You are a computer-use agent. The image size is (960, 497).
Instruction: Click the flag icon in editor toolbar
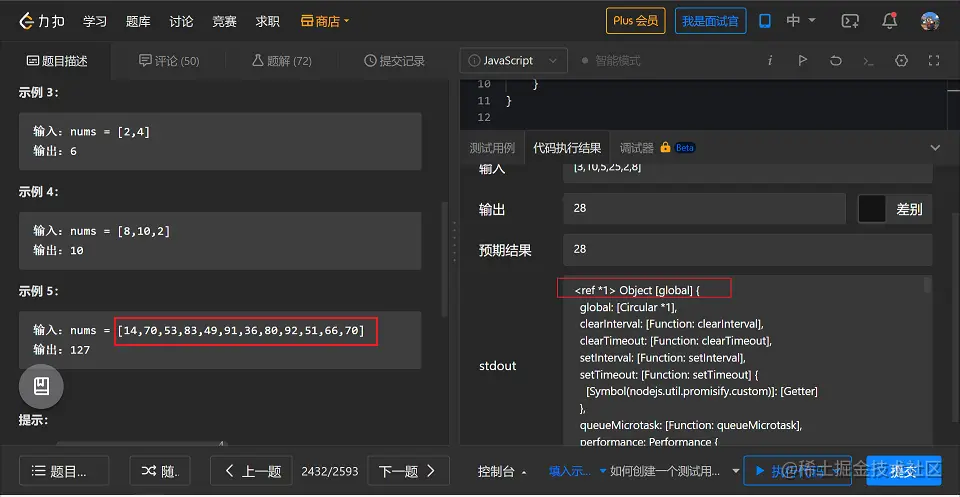803,61
